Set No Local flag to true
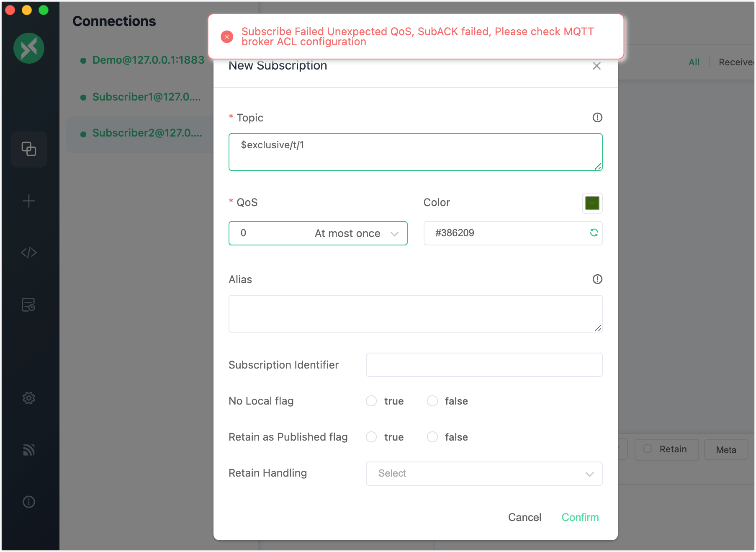The width and height of the screenshot is (756, 552). pos(371,401)
